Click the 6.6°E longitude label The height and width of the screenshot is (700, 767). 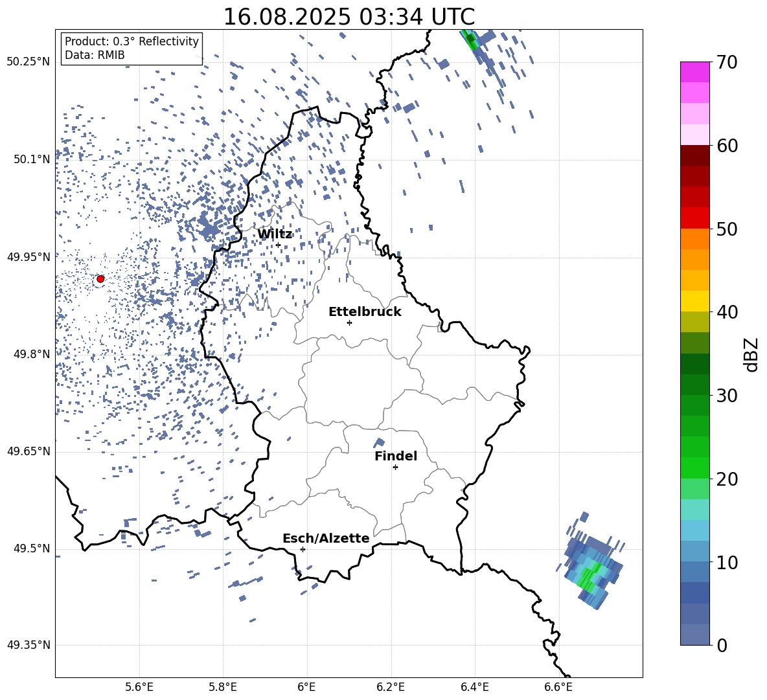click(x=558, y=687)
